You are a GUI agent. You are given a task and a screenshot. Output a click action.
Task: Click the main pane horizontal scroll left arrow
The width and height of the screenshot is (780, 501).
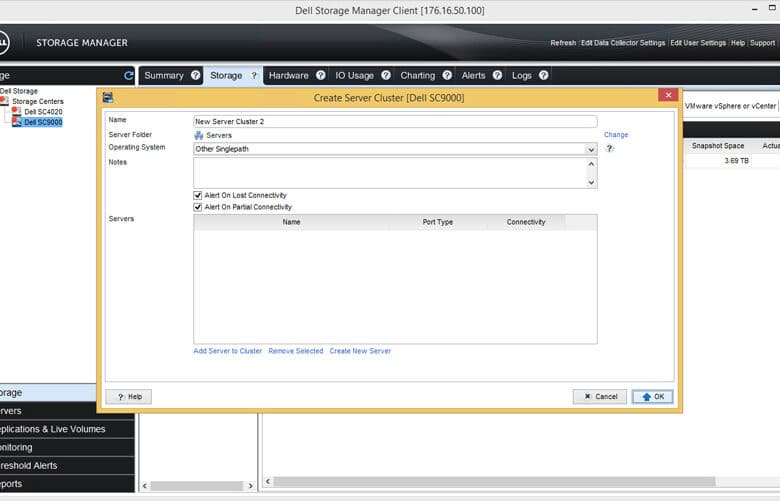pos(268,481)
